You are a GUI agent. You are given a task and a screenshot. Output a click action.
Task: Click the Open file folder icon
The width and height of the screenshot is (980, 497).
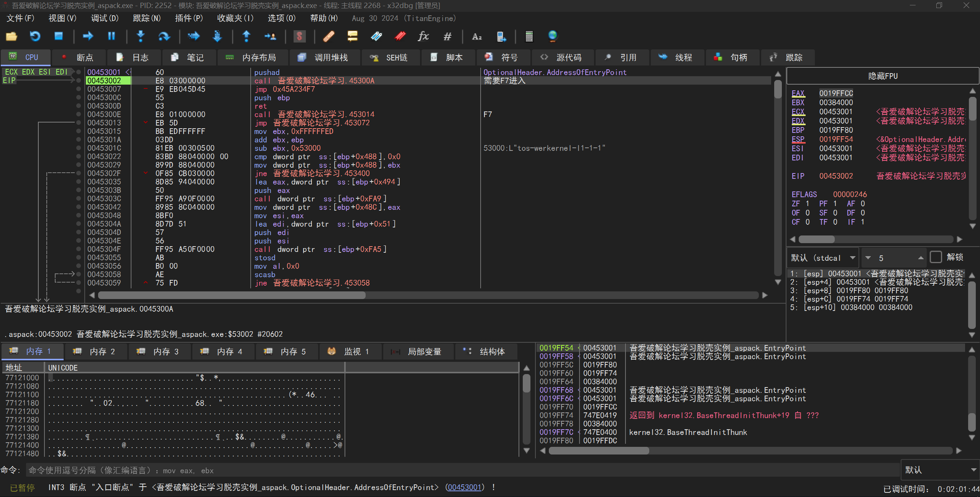coord(11,36)
